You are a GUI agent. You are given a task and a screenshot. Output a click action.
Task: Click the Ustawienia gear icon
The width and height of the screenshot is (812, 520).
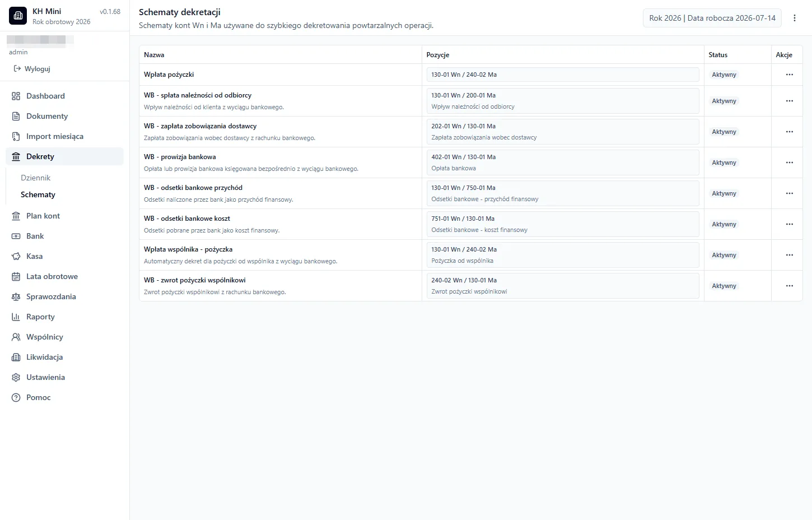16,377
